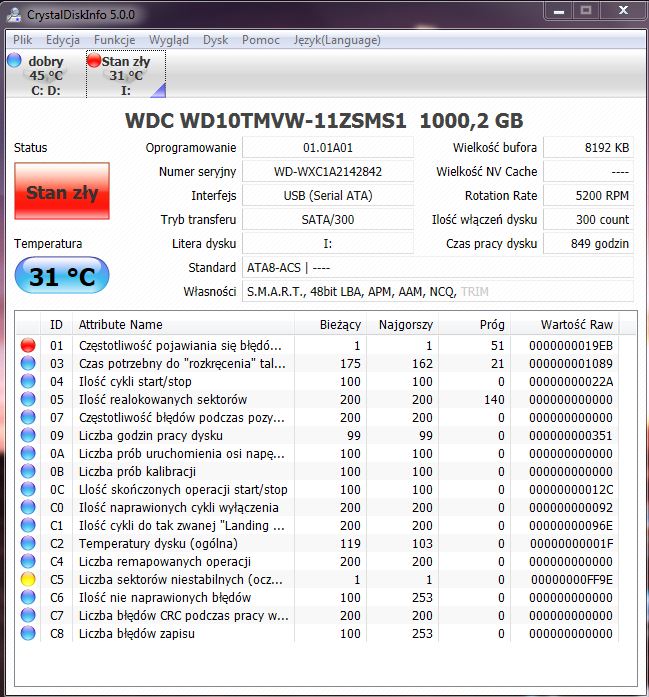This screenshot has height=697, width=649.
Task: Click the ID column header
Action: pos(56,325)
